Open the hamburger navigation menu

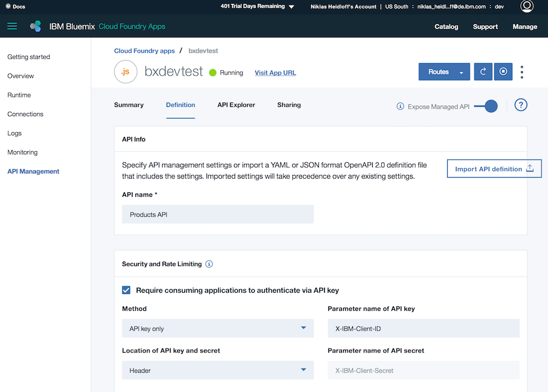12,26
